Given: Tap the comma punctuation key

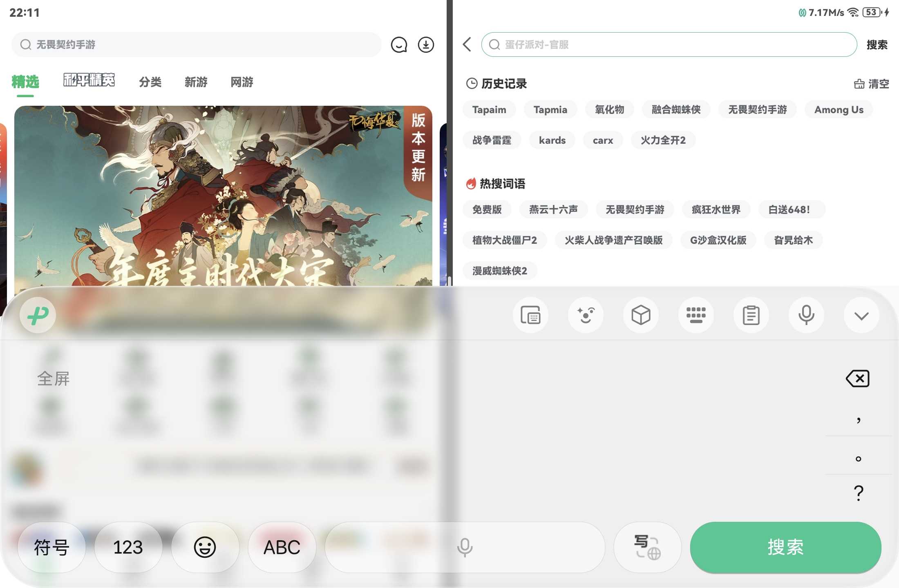Looking at the screenshot, I should coord(859,419).
